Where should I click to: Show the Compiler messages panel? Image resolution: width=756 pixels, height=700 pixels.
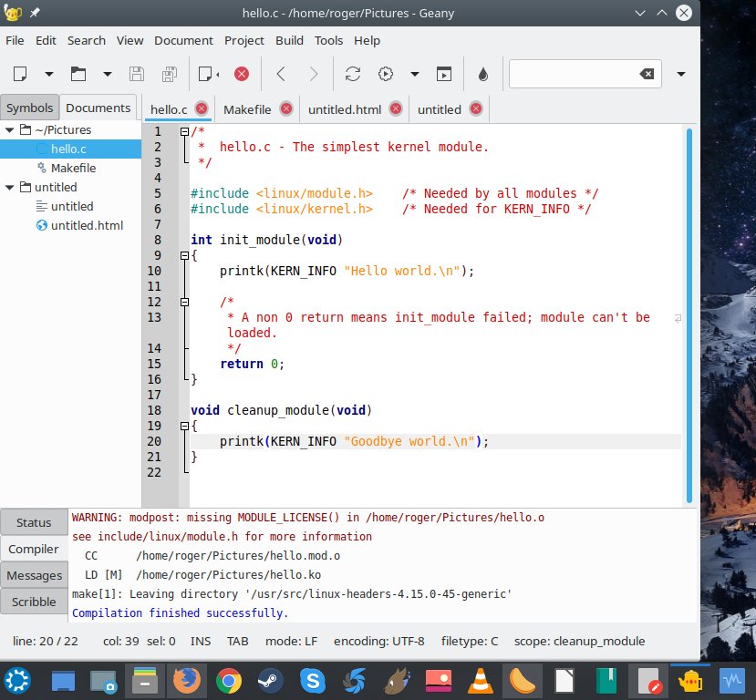pyautogui.click(x=33, y=549)
